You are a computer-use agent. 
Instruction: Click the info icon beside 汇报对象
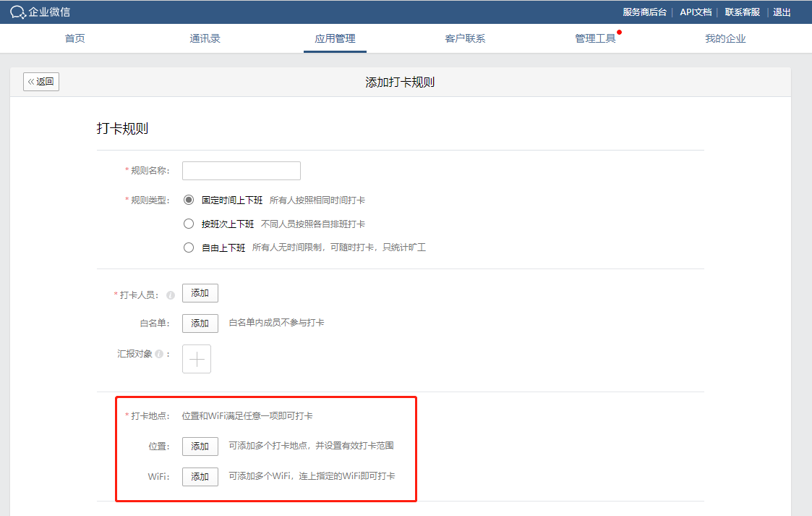coord(159,354)
